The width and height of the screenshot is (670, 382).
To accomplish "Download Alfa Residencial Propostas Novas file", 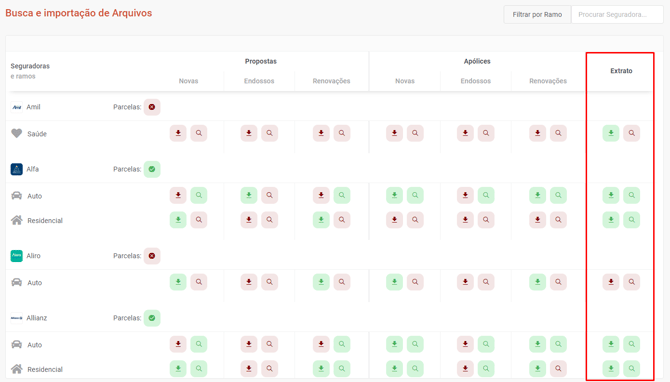I will (x=178, y=220).
